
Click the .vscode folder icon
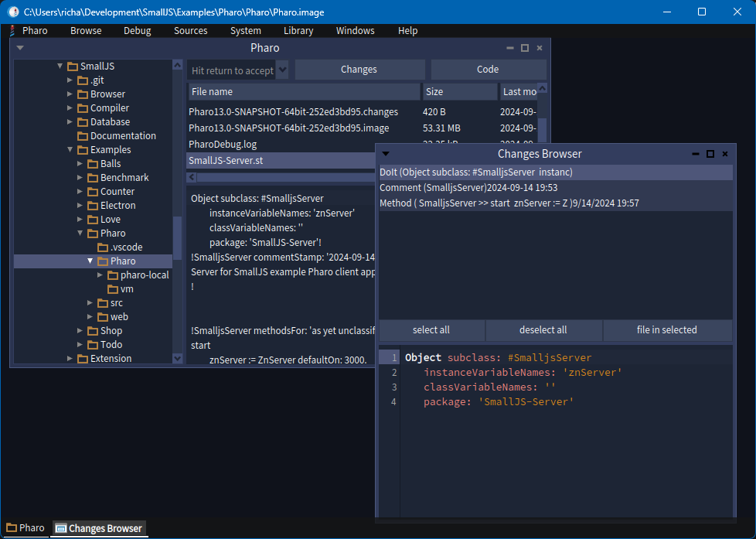(103, 247)
